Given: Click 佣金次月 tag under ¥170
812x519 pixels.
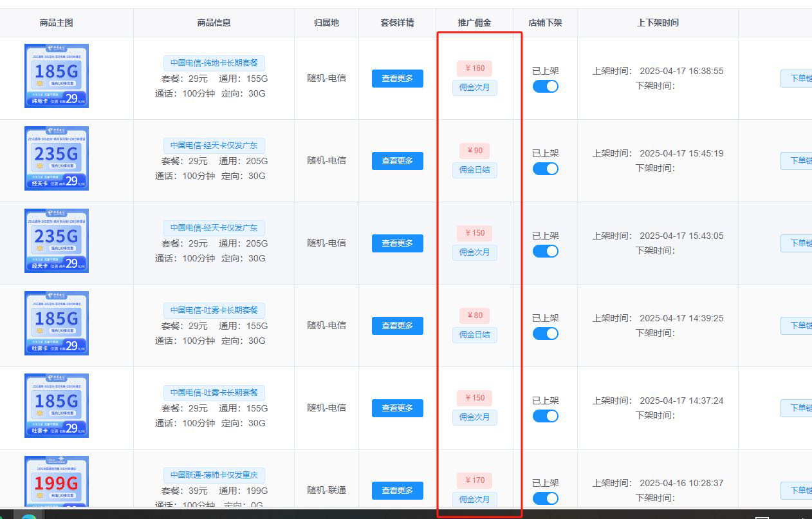Looking at the screenshot, I should tap(475, 500).
